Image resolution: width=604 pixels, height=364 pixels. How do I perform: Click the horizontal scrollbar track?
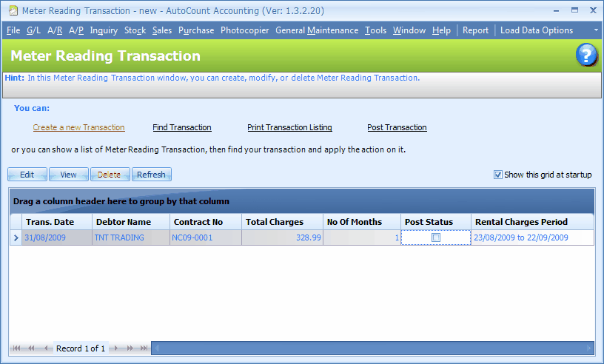tap(372, 348)
